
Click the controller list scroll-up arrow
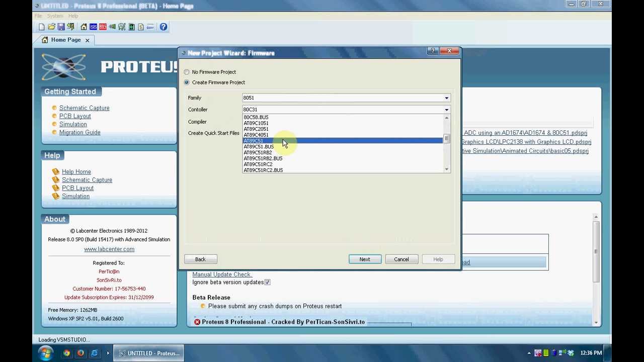[446, 118]
